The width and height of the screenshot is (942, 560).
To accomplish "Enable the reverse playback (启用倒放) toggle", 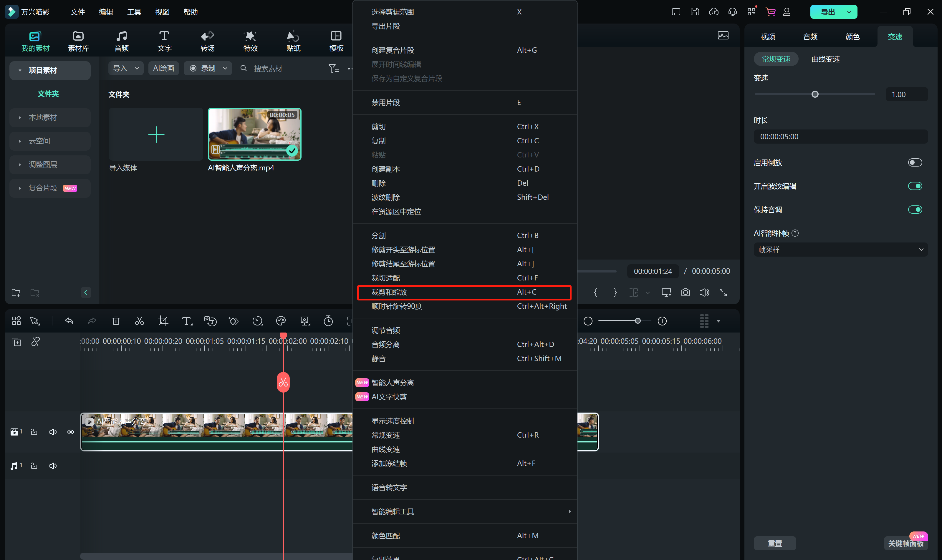I will pos(914,163).
